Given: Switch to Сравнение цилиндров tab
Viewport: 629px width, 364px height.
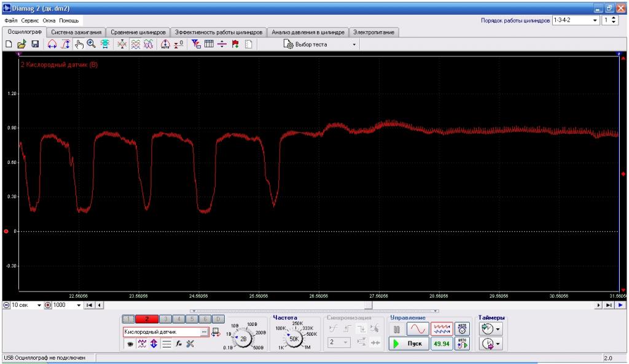Looking at the screenshot, I should [138, 33].
